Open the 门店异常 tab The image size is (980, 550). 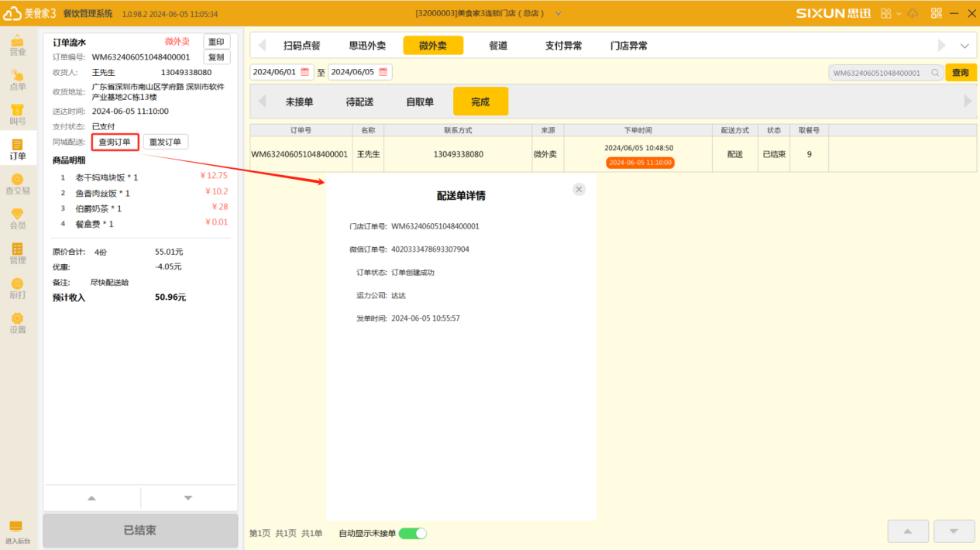(x=628, y=46)
